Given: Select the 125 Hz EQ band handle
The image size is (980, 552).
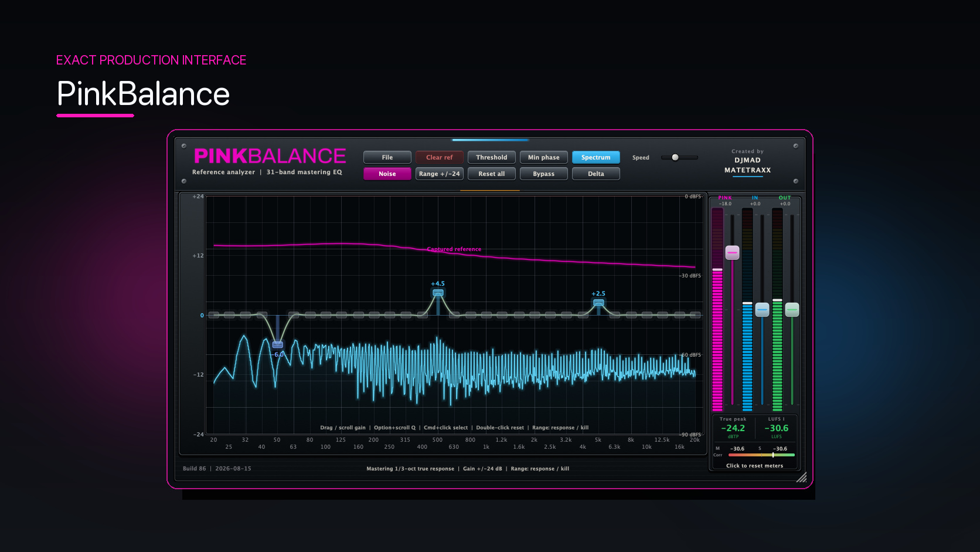Looking at the screenshot, I should (342, 315).
